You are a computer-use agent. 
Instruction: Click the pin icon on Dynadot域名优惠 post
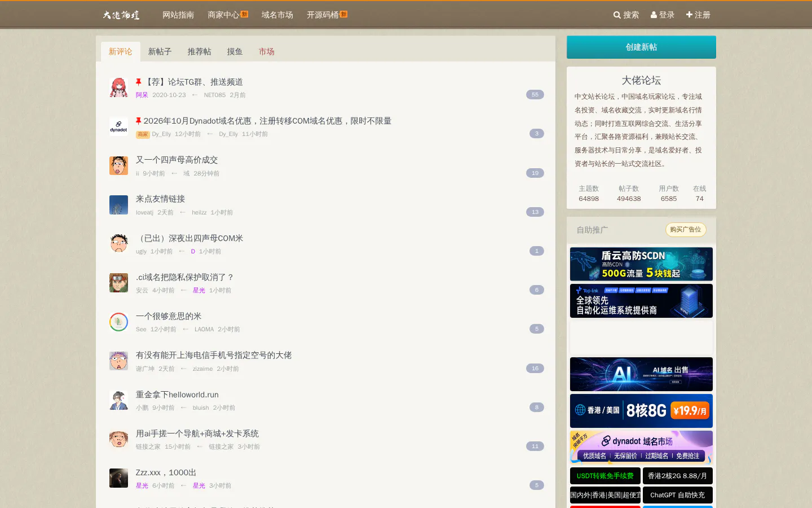pyautogui.click(x=139, y=121)
